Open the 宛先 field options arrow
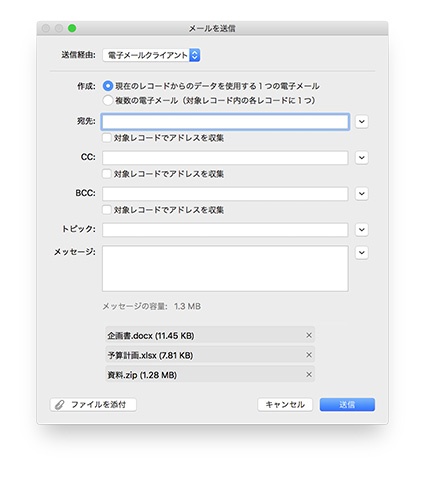 click(x=362, y=122)
